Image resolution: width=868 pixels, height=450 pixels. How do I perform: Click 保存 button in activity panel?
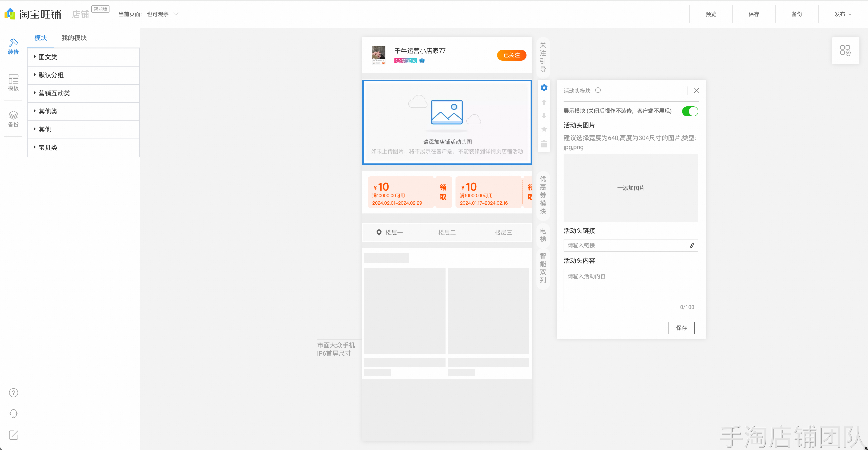681,328
